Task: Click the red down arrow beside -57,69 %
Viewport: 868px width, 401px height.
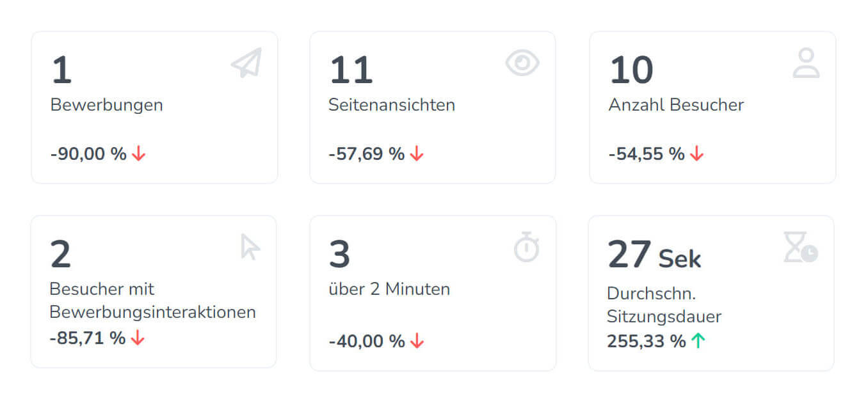Action: [x=417, y=153]
